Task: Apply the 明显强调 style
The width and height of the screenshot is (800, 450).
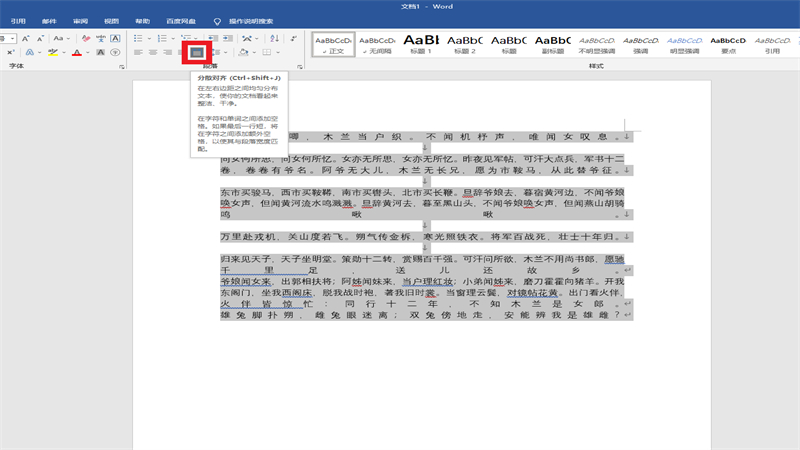Action: [684, 44]
